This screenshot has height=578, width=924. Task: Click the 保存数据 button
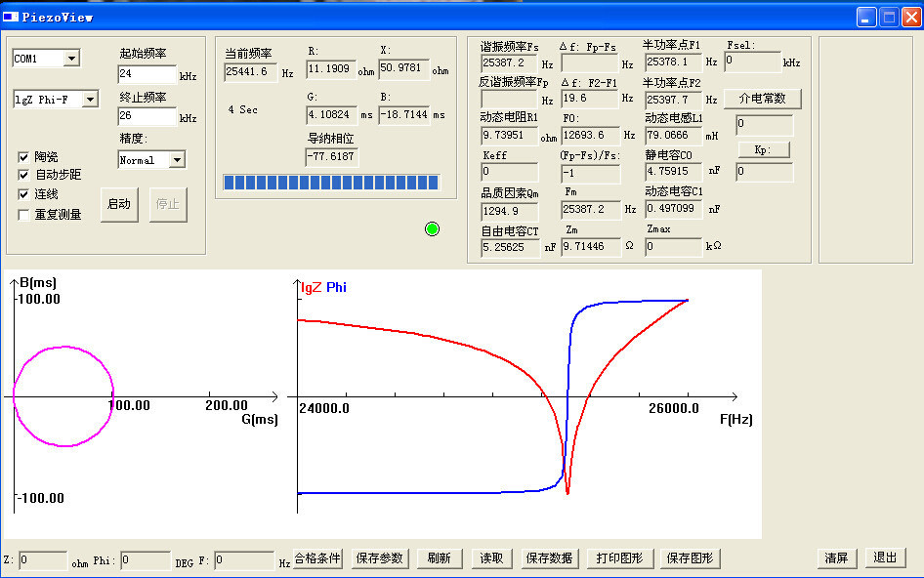click(x=549, y=558)
